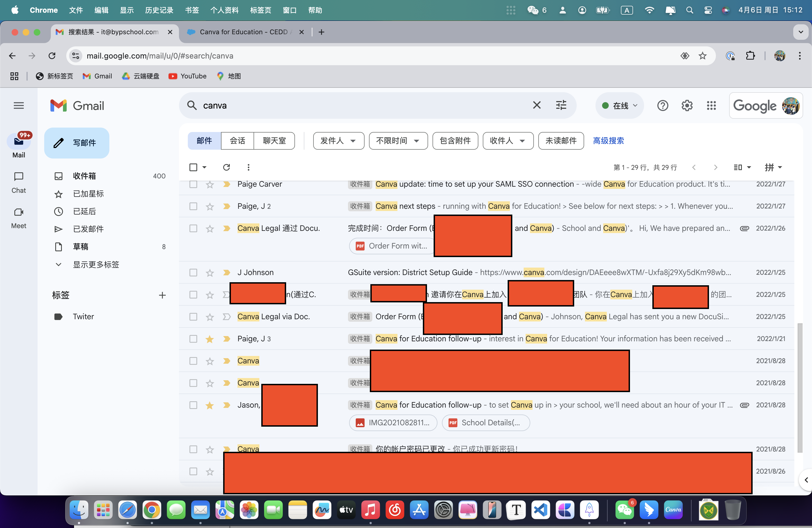Click the mail list vertical scrollbar

pos(800,388)
